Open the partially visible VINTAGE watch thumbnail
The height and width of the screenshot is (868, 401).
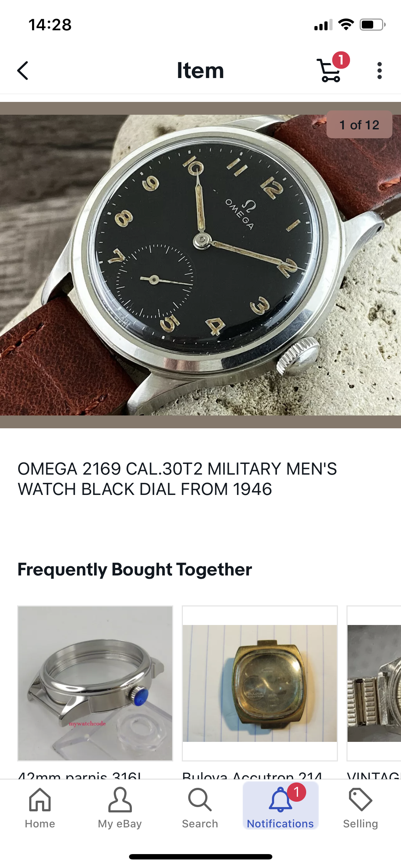pyautogui.click(x=374, y=683)
